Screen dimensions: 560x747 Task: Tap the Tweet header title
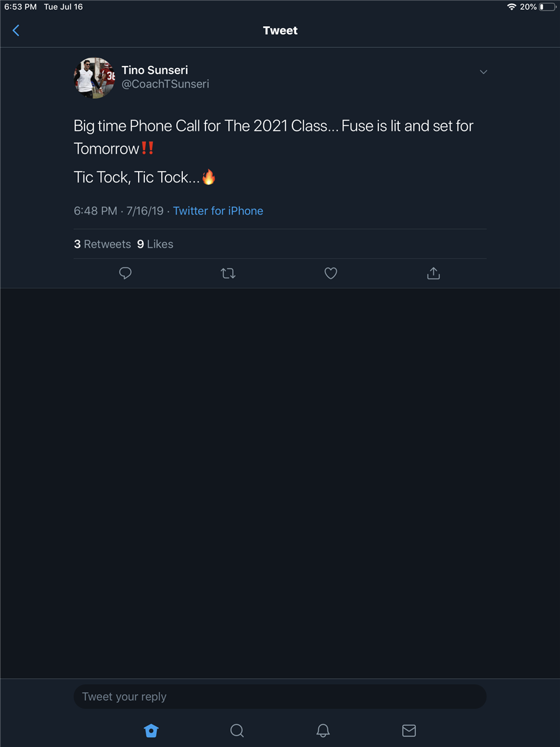pos(280,31)
